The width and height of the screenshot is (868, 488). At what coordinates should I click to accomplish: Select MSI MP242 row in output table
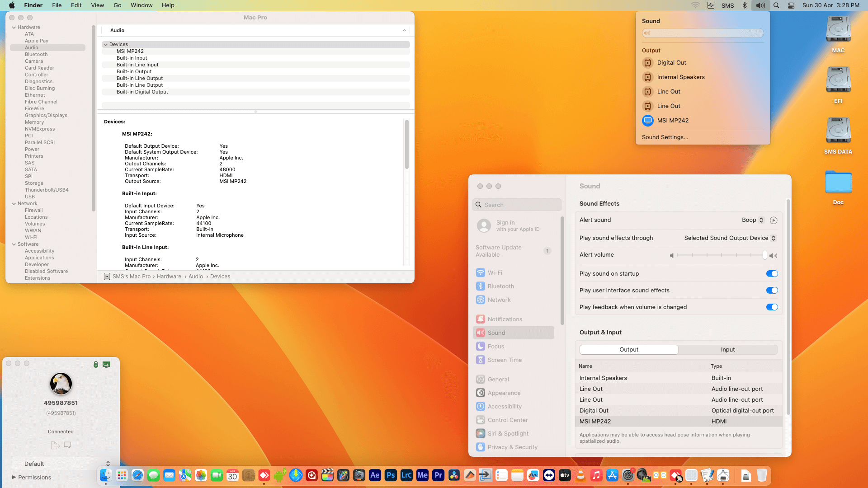[679, 422]
